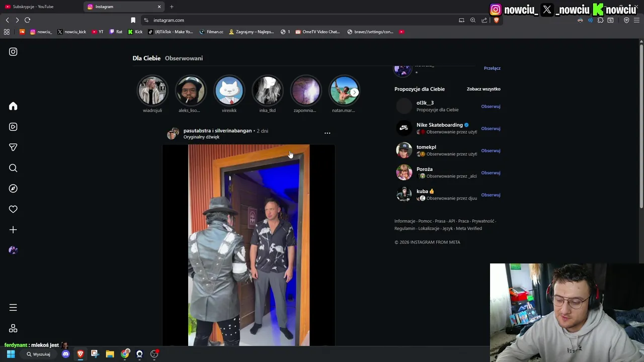This screenshot has height=362, width=644.
Task: Open own profile avatar in sidebar
Action: (13, 250)
